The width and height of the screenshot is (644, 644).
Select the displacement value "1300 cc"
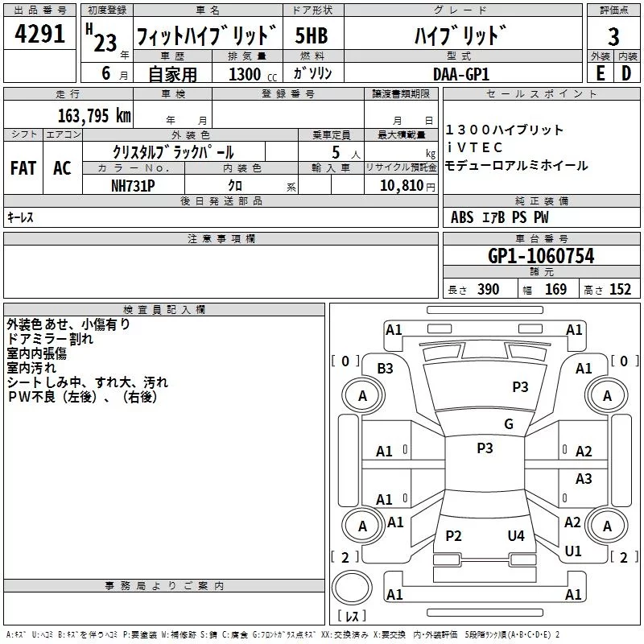coord(253,74)
